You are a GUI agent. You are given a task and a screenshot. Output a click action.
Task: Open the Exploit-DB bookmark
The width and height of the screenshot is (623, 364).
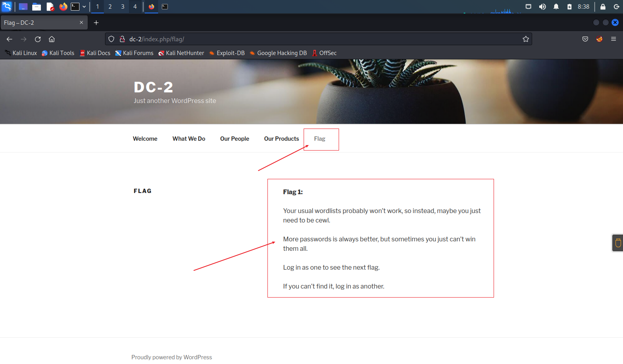pyautogui.click(x=227, y=53)
